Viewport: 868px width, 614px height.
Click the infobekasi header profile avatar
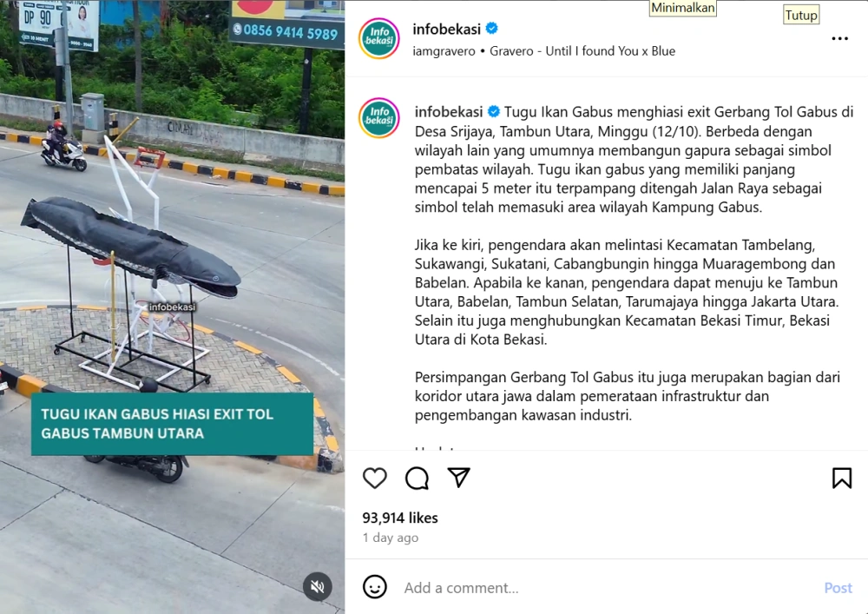pos(379,38)
